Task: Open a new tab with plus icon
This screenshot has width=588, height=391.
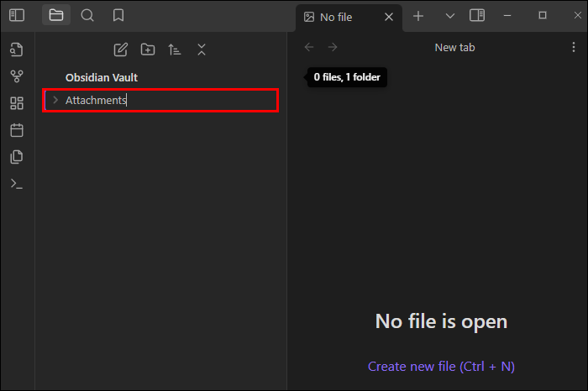Action: (418, 16)
